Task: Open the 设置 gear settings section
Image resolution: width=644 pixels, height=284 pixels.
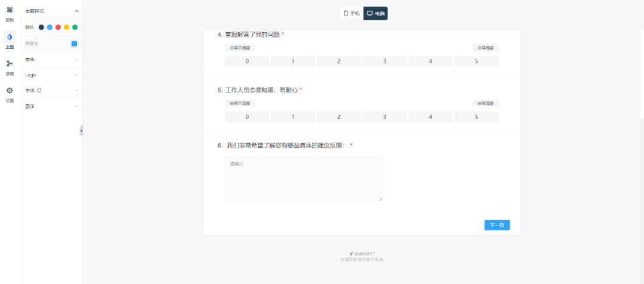Action: click(x=10, y=94)
